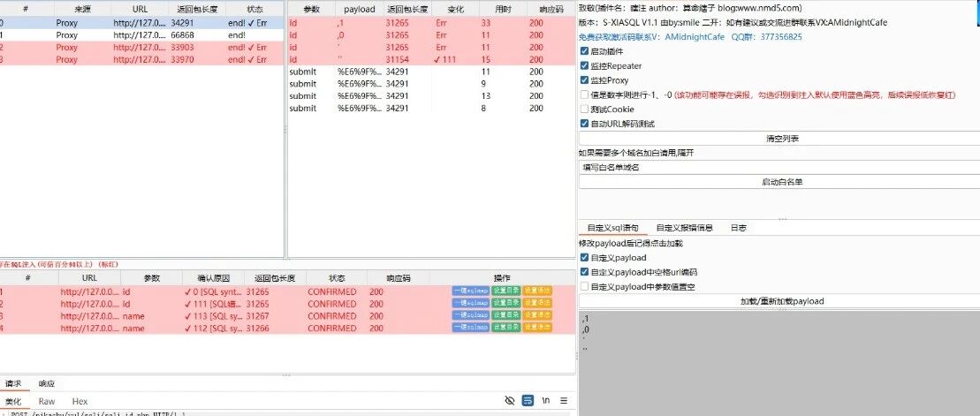Sort by the 用时 column header
980x416 pixels.
(502, 10)
